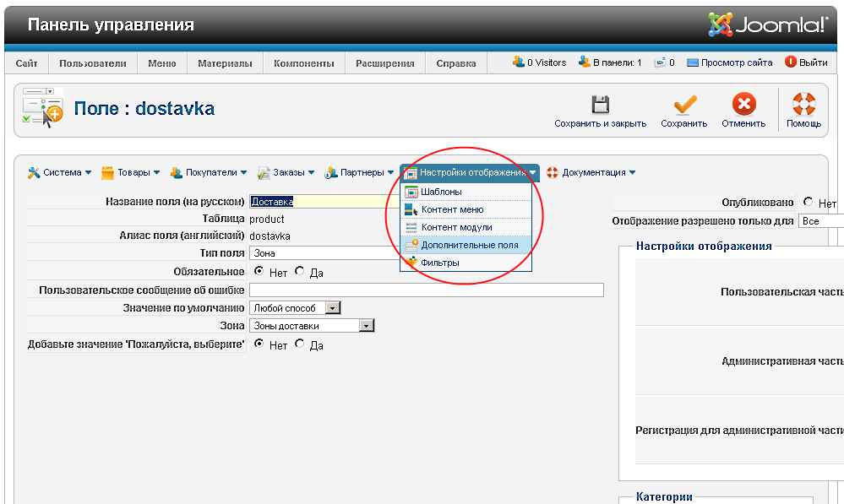844x504 pixels.
Task: Open the 'Все' display permission dropdown
Action: [x=821, y=221]
